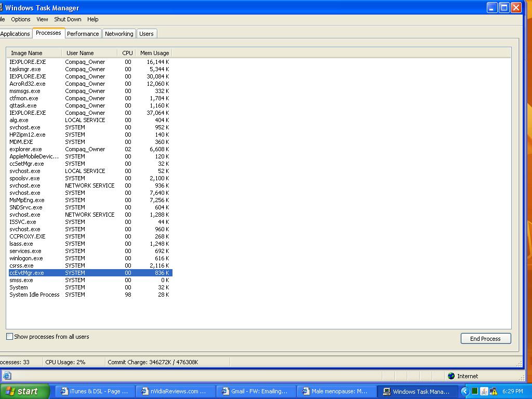
Task: Select the services.exe process
Action: click(x=90, y=251)
